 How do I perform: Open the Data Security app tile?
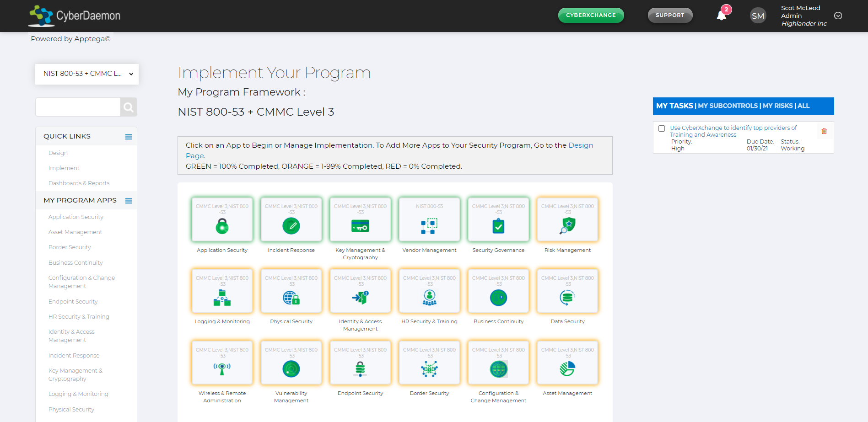point(567,291)
